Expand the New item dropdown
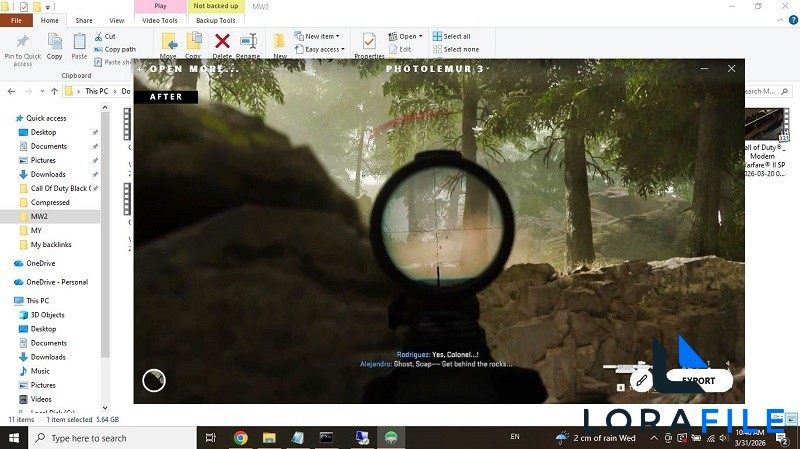This screenshot has height=449, width=800. pos(317,36)
